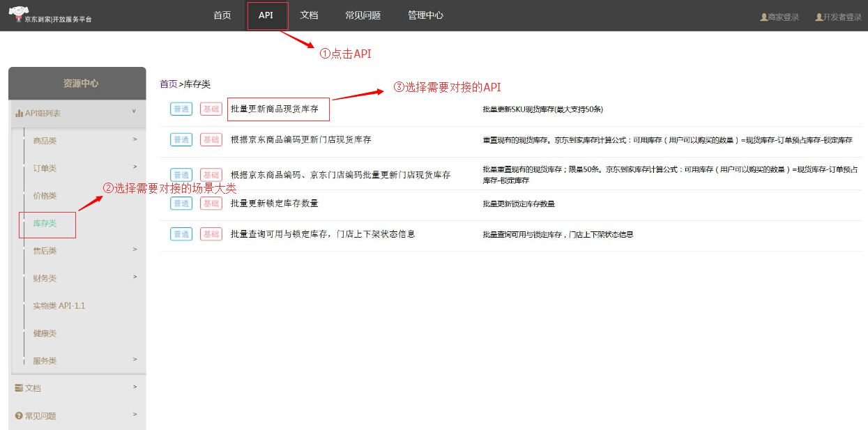Select 库存类 in the sidebar
The width and height of the screenshot is (868, 430).
[x=45, y=223]
